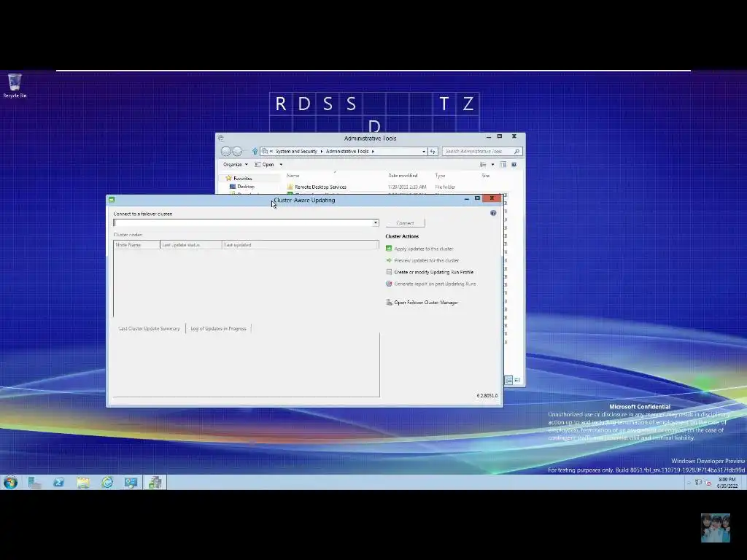Image resolution: width=747 pixels, height=560 pixels.
Task: Go up one level in Administrative Tools
Action: coord(255,152)
